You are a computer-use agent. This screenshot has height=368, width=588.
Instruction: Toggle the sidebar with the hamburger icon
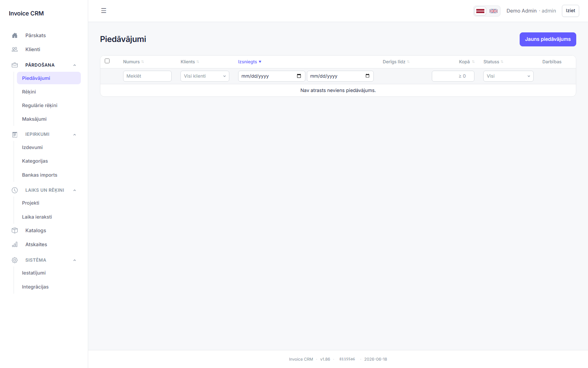tap(104, 11)
